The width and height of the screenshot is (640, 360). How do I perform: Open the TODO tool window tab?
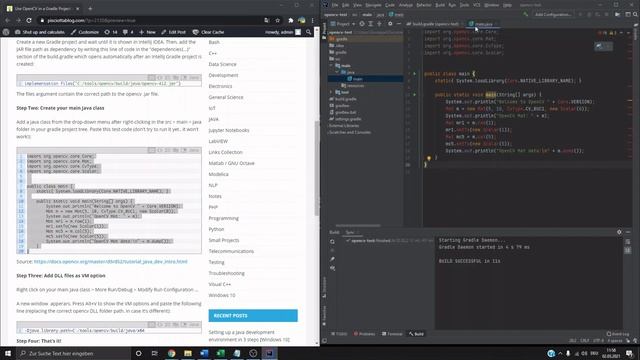coord(339,334)
